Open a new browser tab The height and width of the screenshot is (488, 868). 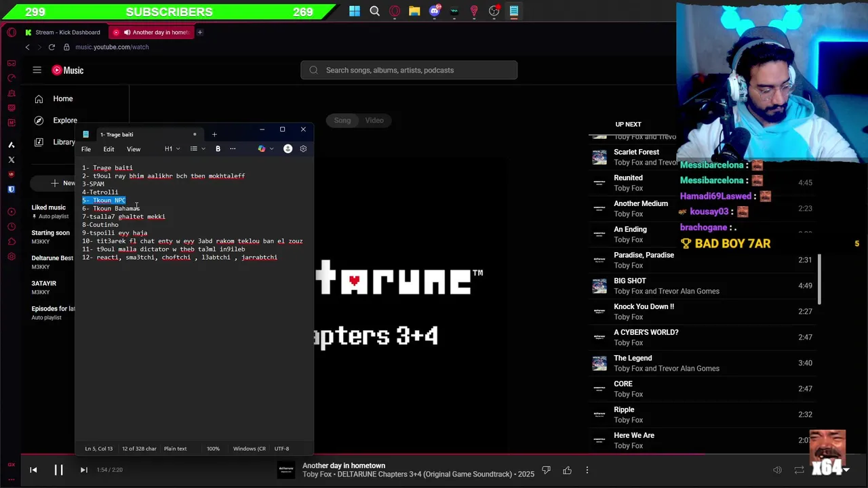pyautogui.click(x=199, y=32)
